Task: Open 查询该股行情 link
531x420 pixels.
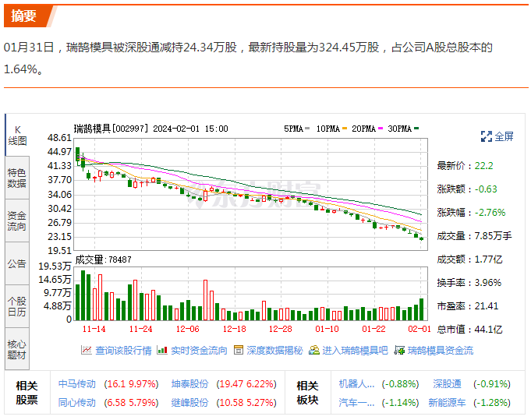Action: point(123,351)
